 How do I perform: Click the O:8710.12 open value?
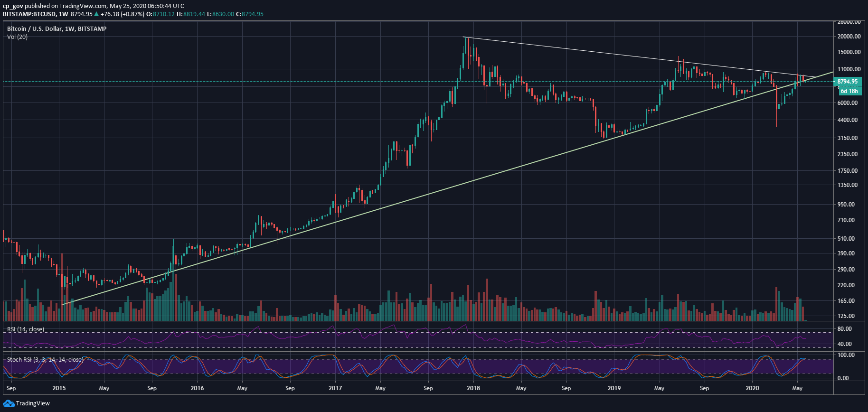click(160, 14)
